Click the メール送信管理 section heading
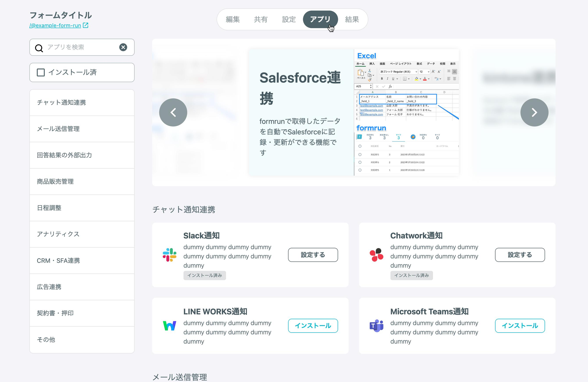 pyautogui.click(x=180, y=377)
